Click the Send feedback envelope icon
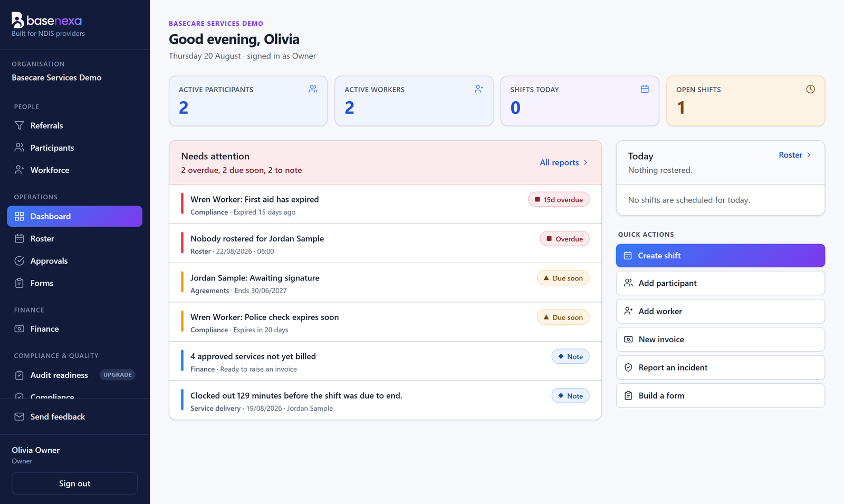The width and height of the screenshot is (844, 504). 20,416
